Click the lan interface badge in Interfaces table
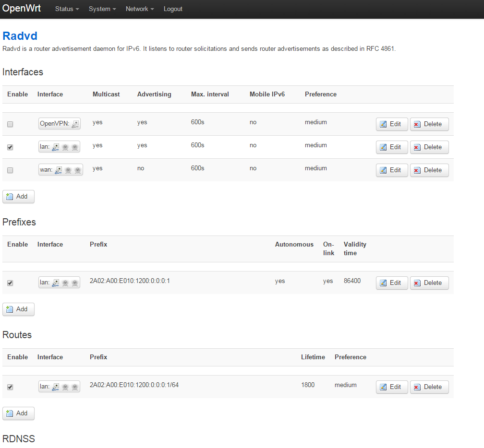This screenshot has width=484, height=448. pyautogui.click(x=60, y=147)
